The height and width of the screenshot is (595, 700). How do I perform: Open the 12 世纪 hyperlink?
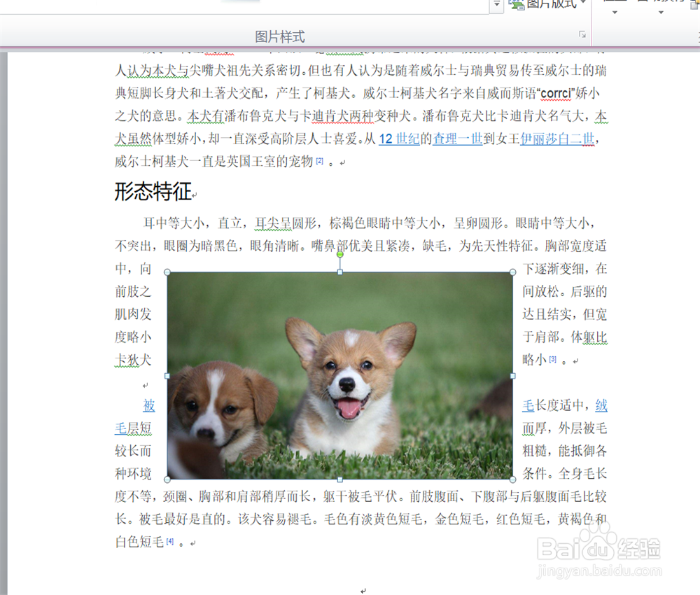click(x=400, y=139)
